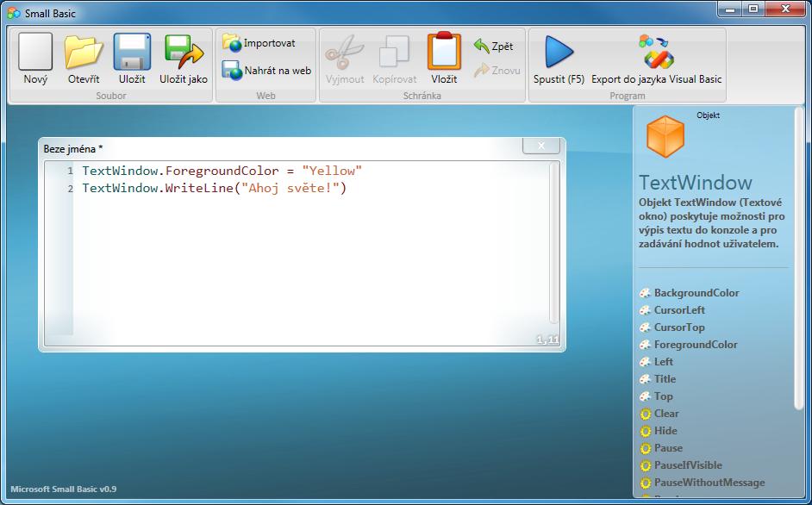The image size is (812, 505).
Task: Import a program via Importovat
Action: tap(259, 43)
